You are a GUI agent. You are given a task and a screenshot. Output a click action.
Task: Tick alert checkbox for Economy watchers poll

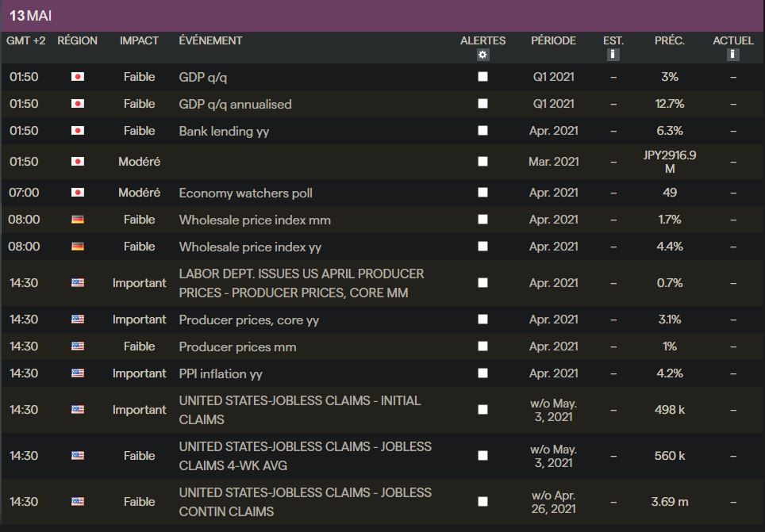tap(482, 193)
